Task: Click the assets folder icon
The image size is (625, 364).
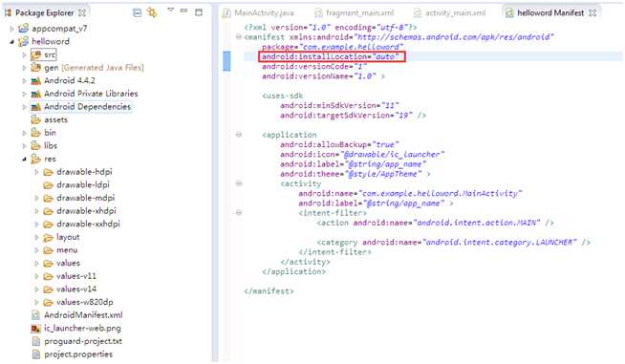Action: pos(36,120)
